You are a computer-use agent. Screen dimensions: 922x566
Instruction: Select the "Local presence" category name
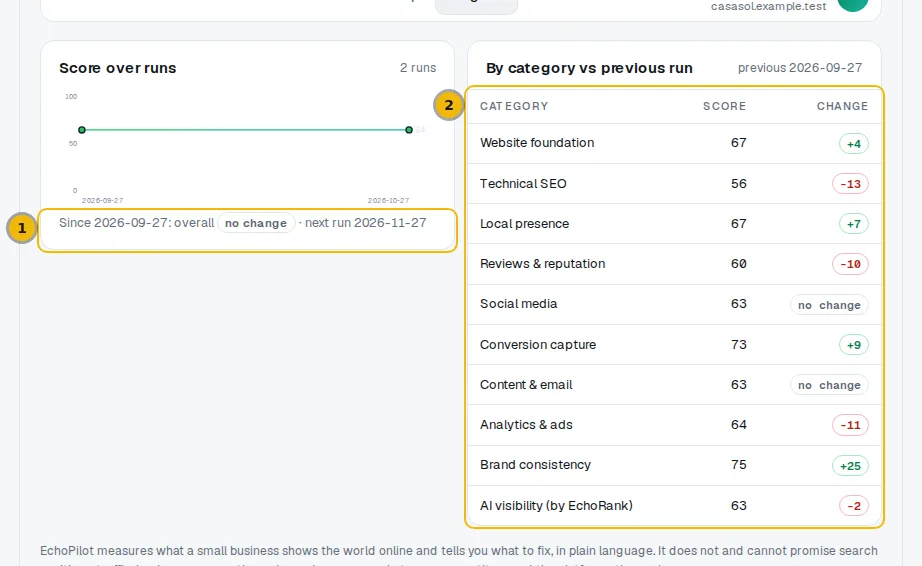coord(525,224)
